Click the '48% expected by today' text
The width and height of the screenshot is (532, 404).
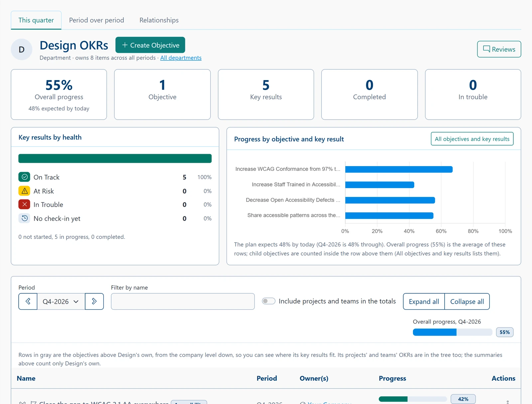point(59,109)
